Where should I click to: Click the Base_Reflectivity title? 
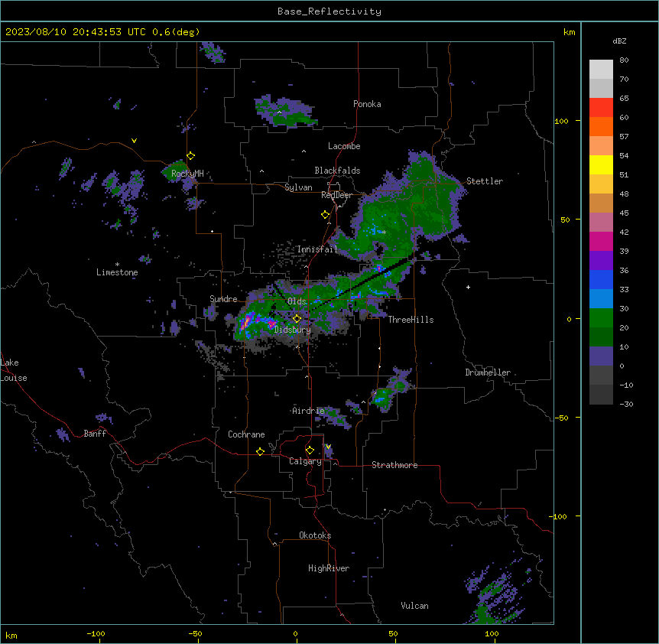(329, 11)
